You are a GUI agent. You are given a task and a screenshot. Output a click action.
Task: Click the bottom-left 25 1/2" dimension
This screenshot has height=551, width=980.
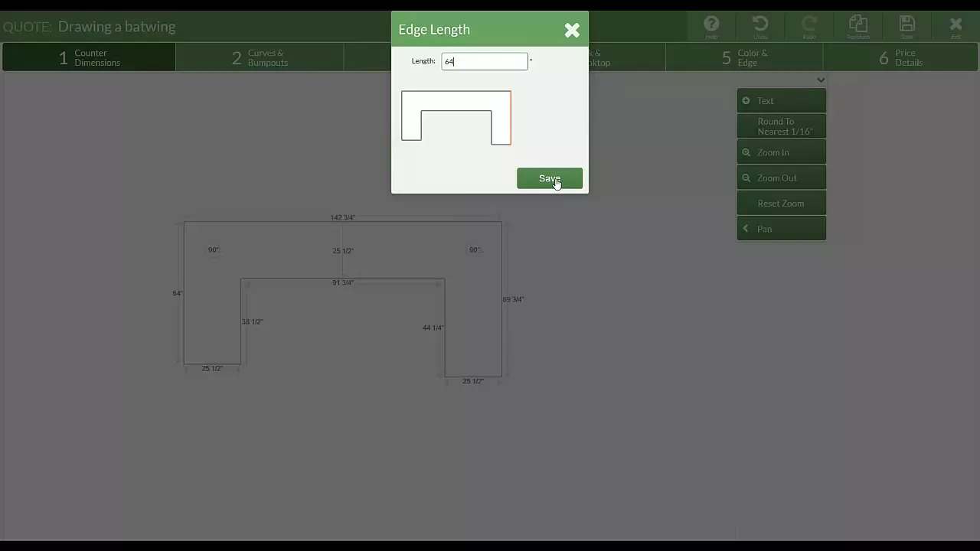(x=212, y=368)
